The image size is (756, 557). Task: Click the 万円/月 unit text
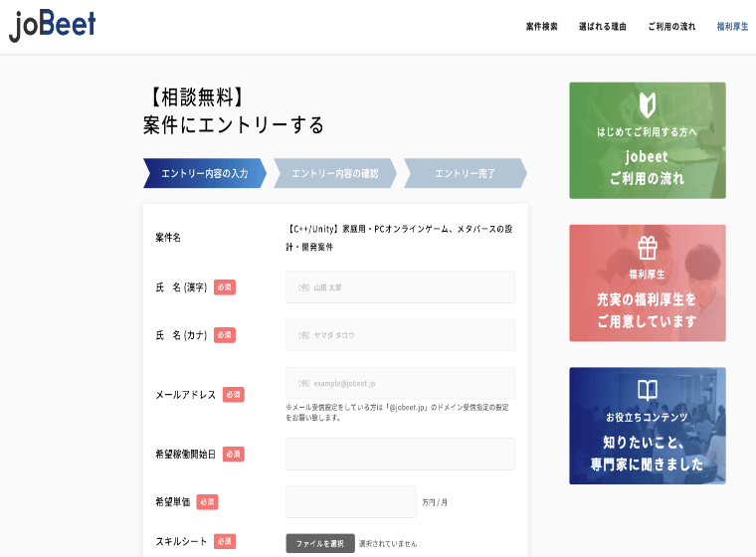coord(435,502)
